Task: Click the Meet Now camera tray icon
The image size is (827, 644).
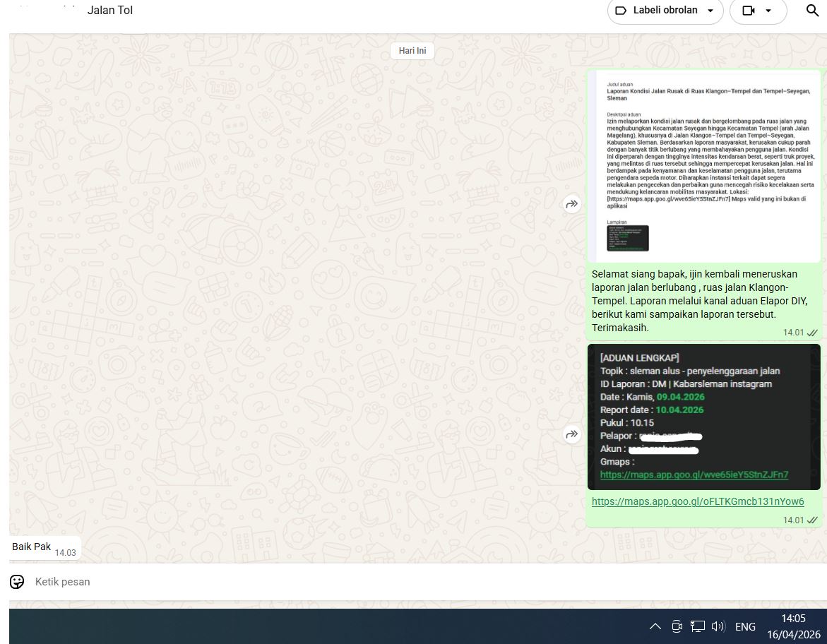Action: 677,626
